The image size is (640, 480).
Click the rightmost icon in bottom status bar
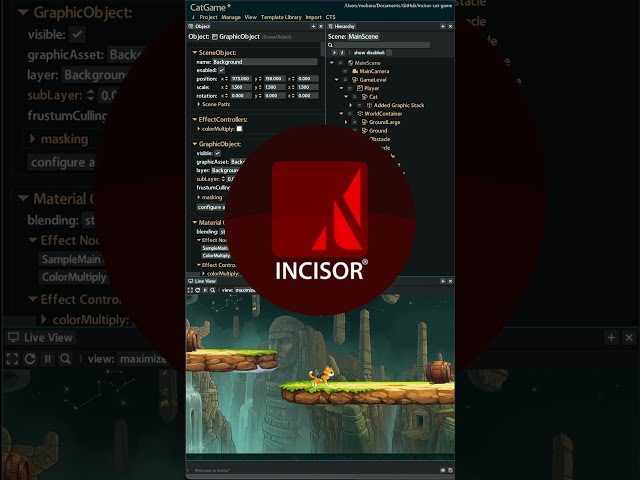click(x=450, y=470)
